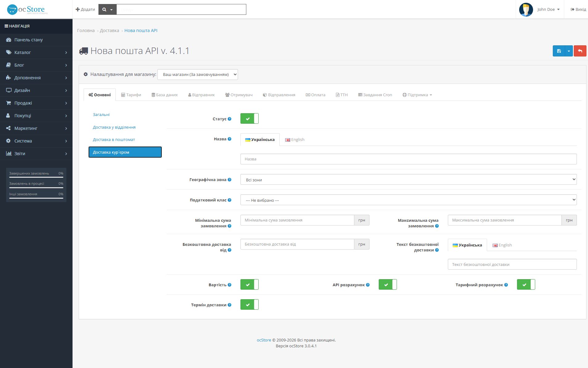Screen dimensions: 588x368
Task: Toggle the Вартість switch
Action: (x=249, y=284)
